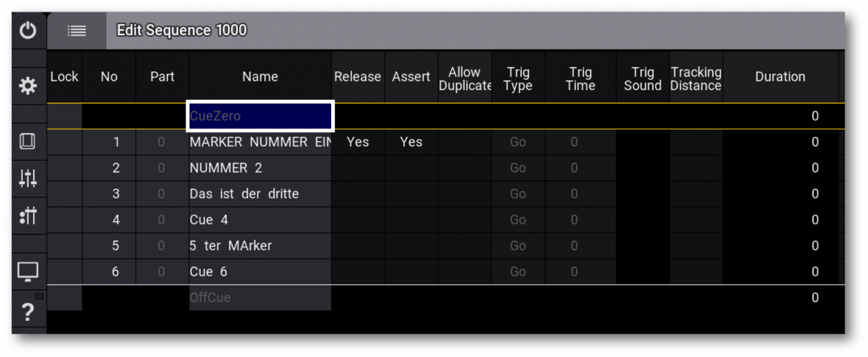Open Trig Type Go dropdown for cue 1
This screenshot has height=357, width=868.
[x=518, y=142]
